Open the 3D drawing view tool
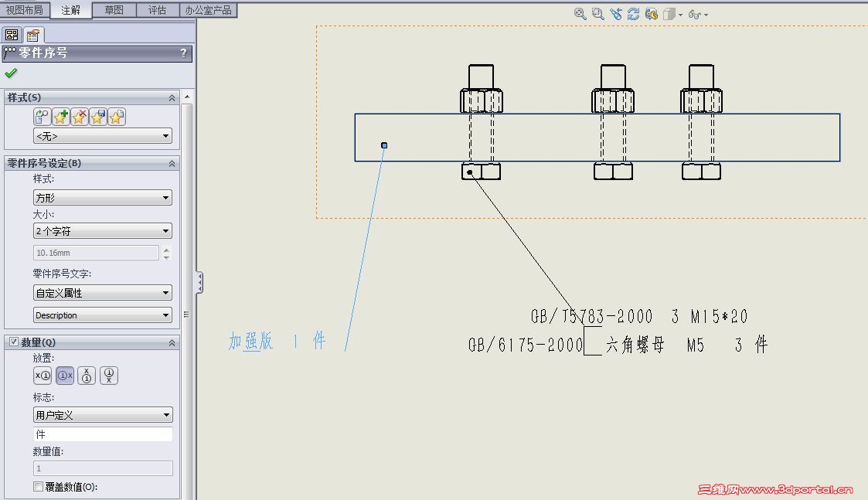 coord(651,14)
